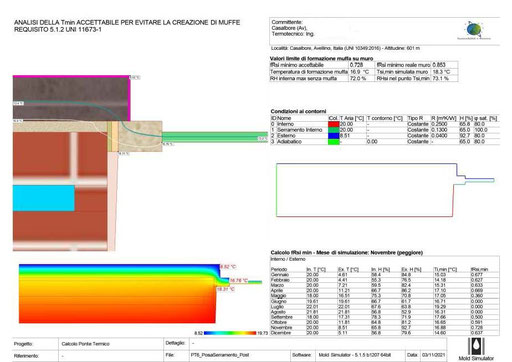The image size is (512, 362).
Task: Click the Temperatura di formazione muffa value
Action: click(x=359, y=72)
